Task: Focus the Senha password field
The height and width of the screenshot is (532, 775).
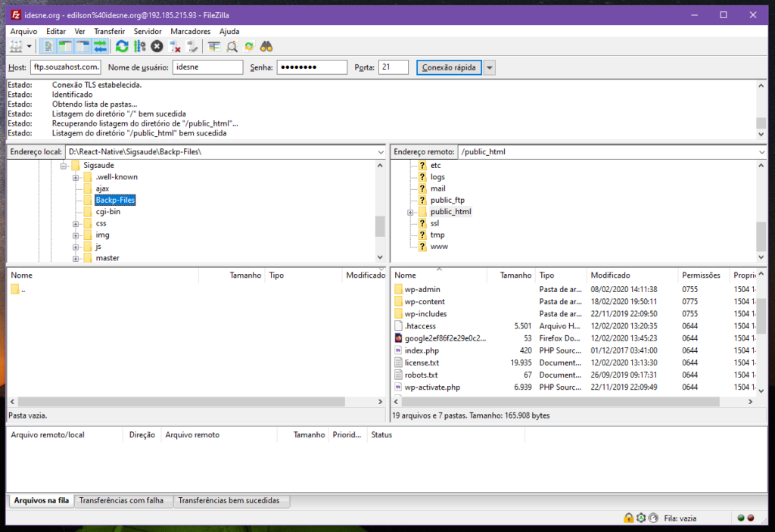Action: (x=312, y=67)
